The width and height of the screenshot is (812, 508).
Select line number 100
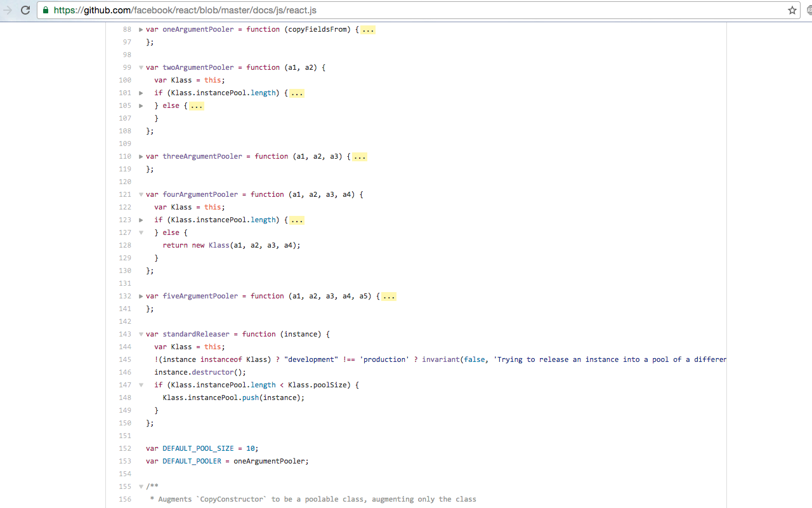[x=125, y=80]
